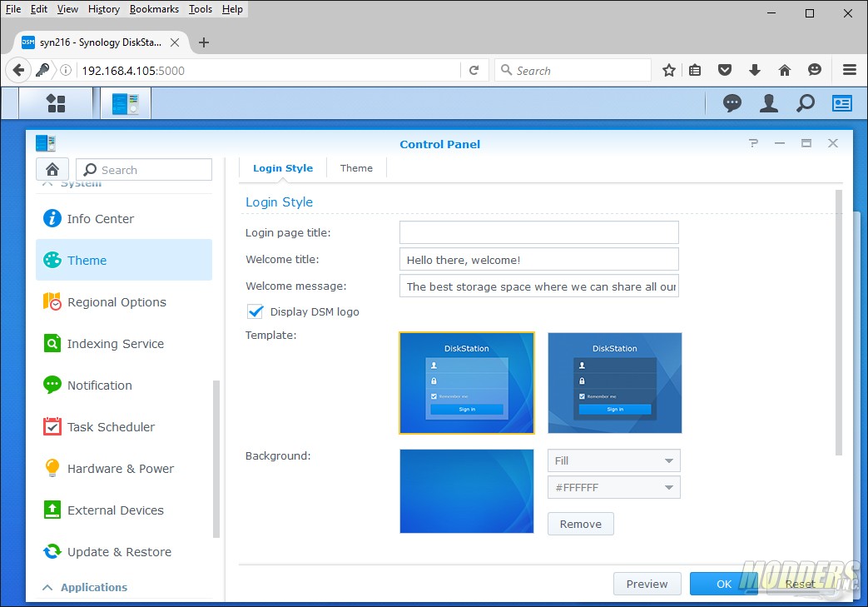Click the Control Panel search box
Viewport: 868px width, 607px height.
[x=144, y=170]
